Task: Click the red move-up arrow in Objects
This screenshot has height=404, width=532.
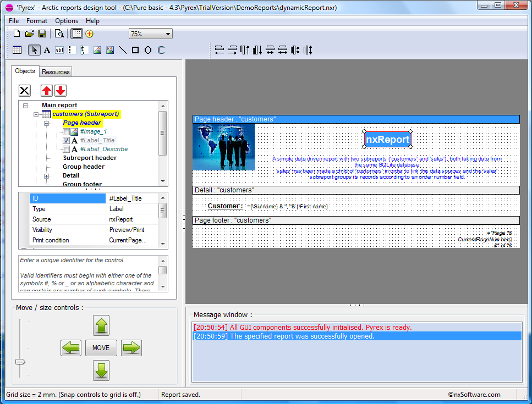Action: click(x=47, y=91)
